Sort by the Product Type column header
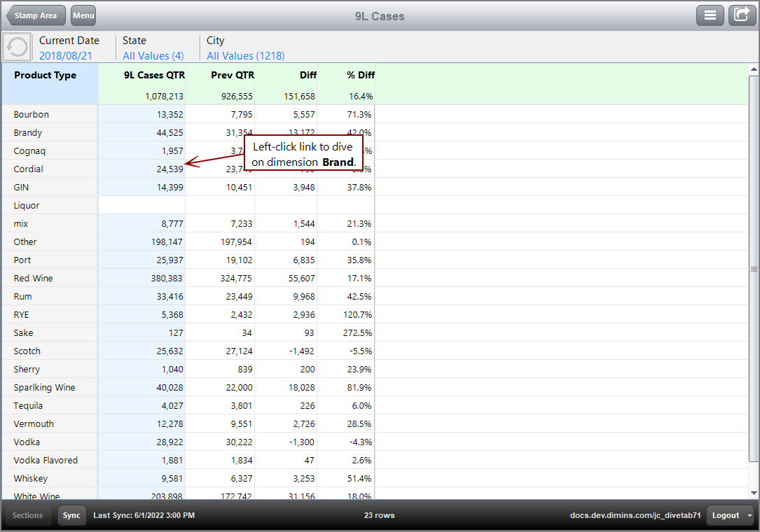The image size is (760, 532). (x=46, y=76)
